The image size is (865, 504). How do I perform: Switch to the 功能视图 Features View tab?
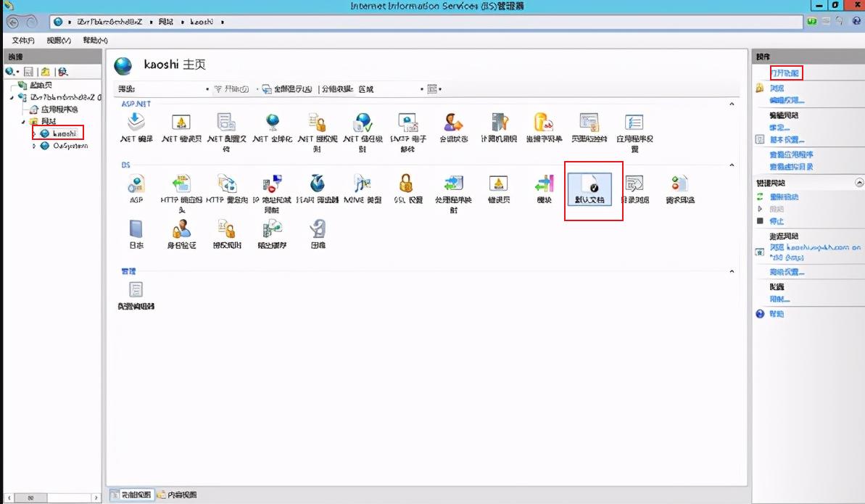[x=132, y=495]
